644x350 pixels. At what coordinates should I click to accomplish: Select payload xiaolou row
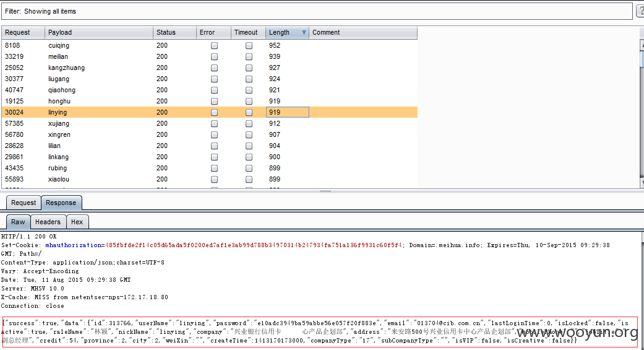(210, 179)
